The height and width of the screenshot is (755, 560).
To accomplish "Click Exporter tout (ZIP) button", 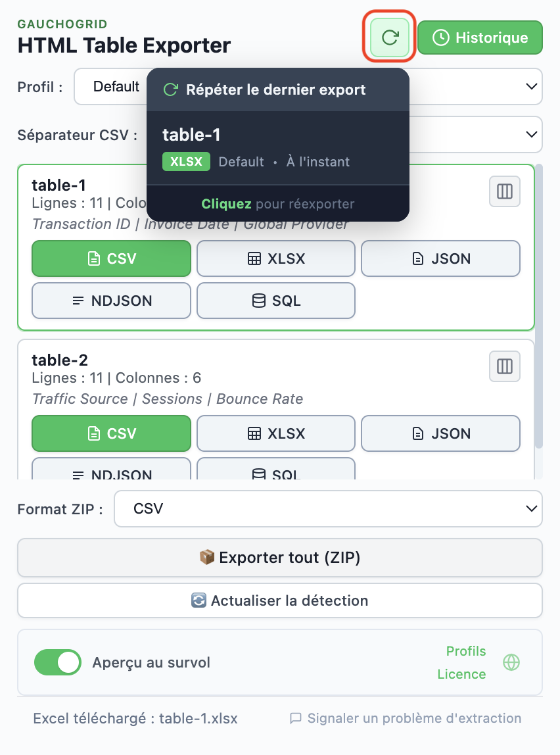I will [x=280, y=558].
